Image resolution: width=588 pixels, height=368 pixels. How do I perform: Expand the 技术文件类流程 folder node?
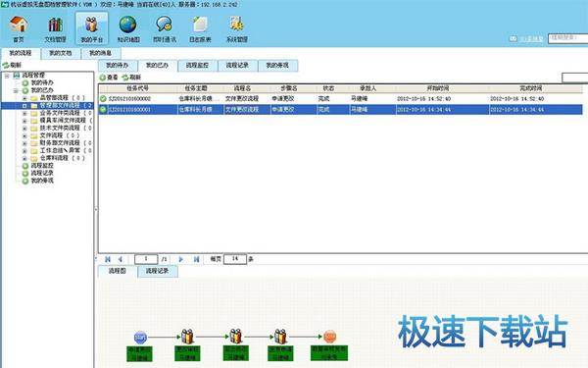click(24, 129)
